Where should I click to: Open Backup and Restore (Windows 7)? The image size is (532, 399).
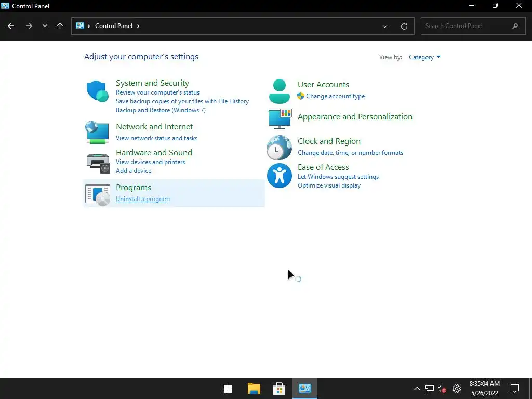pyautogui.click(x=161, y=110)
